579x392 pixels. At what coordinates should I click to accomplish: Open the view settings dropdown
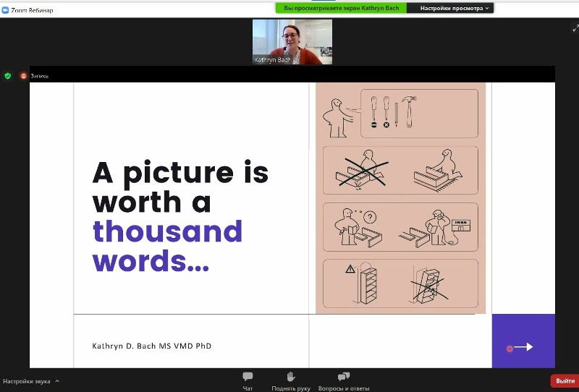point(450,8)
